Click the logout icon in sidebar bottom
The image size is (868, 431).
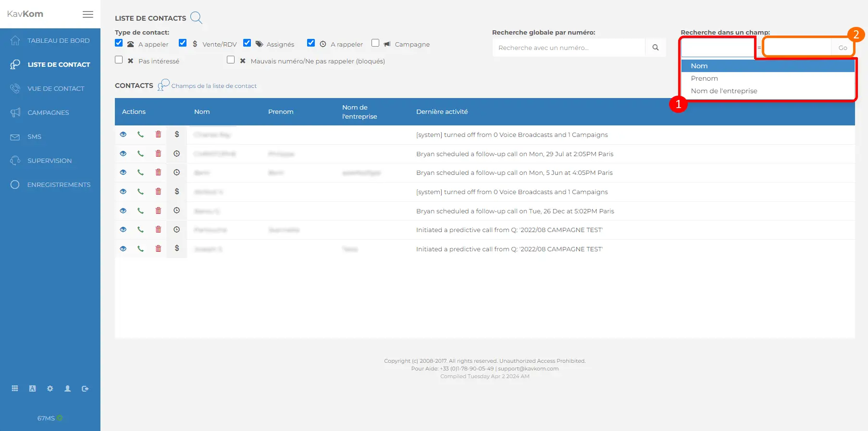(85, 389)
